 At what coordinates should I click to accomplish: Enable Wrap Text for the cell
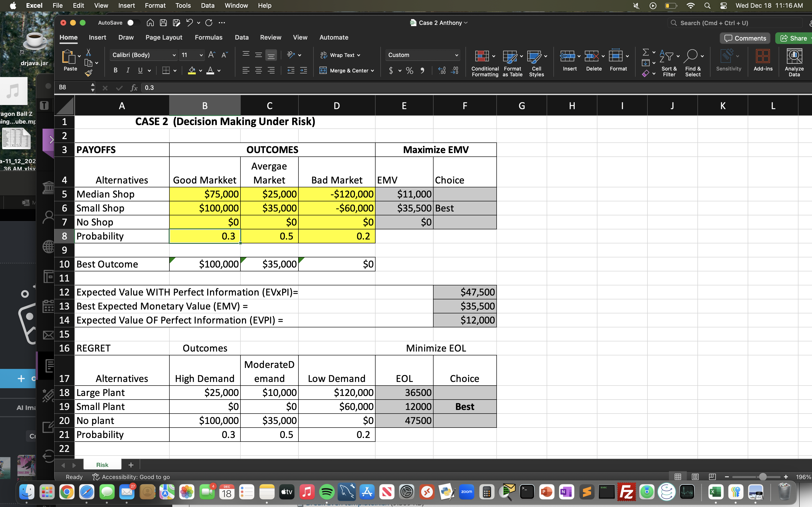[x=340, y=55]
